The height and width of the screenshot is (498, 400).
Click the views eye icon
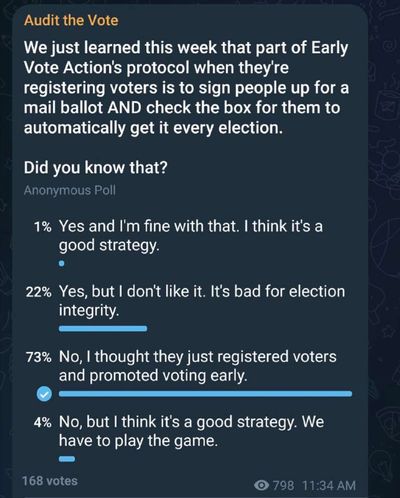point(262,485)
